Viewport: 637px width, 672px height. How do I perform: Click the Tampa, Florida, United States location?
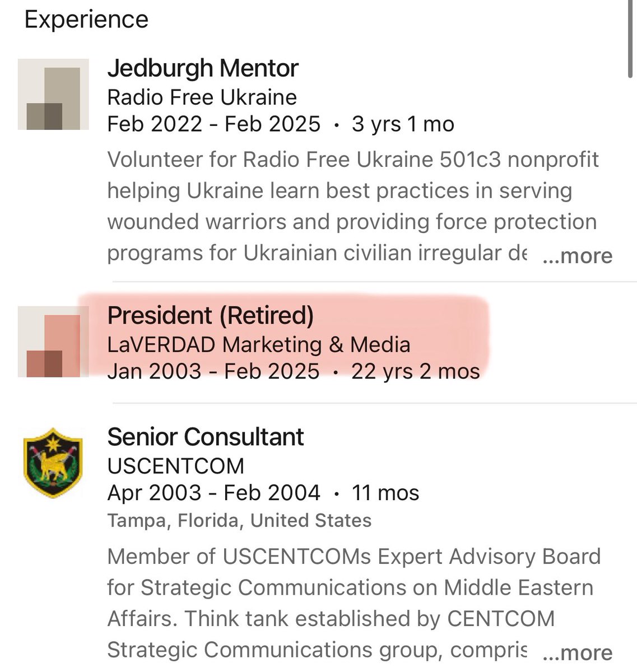point(239,520)
